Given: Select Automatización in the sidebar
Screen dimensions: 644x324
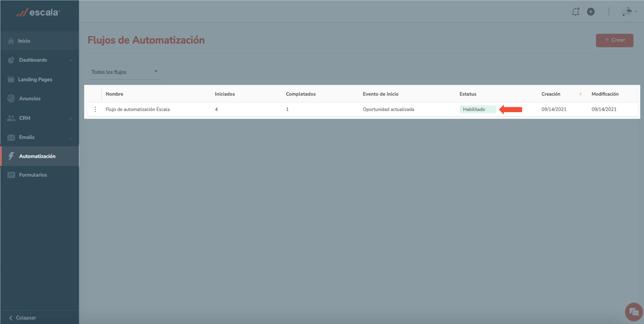Looking at the screenshot, I should (40, 156).
